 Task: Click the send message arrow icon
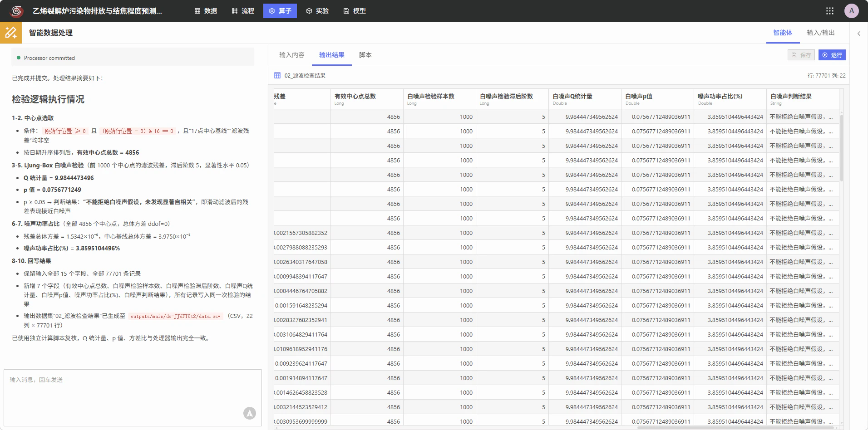[x=250, y=413]
